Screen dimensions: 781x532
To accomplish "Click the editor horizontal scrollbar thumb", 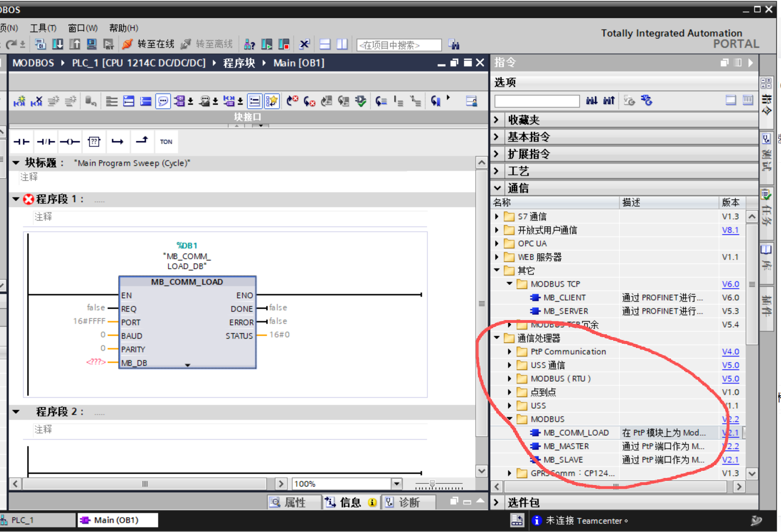I will coord(145,484).
